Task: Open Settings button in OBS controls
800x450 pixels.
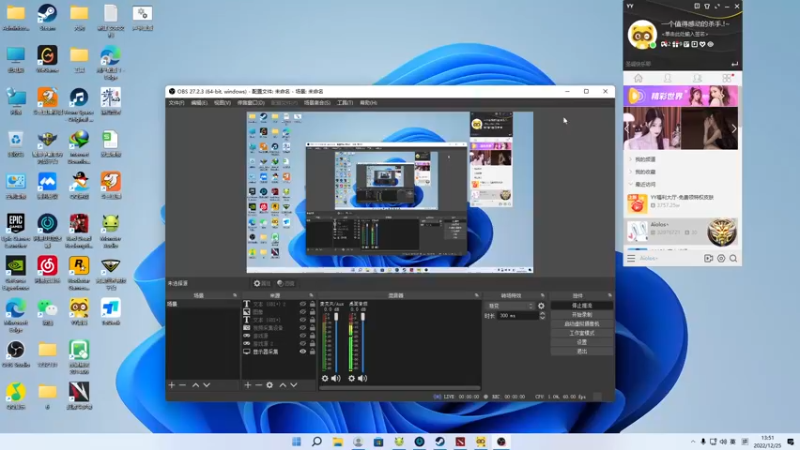Action: pyautogui.click(x=582, y=342)
